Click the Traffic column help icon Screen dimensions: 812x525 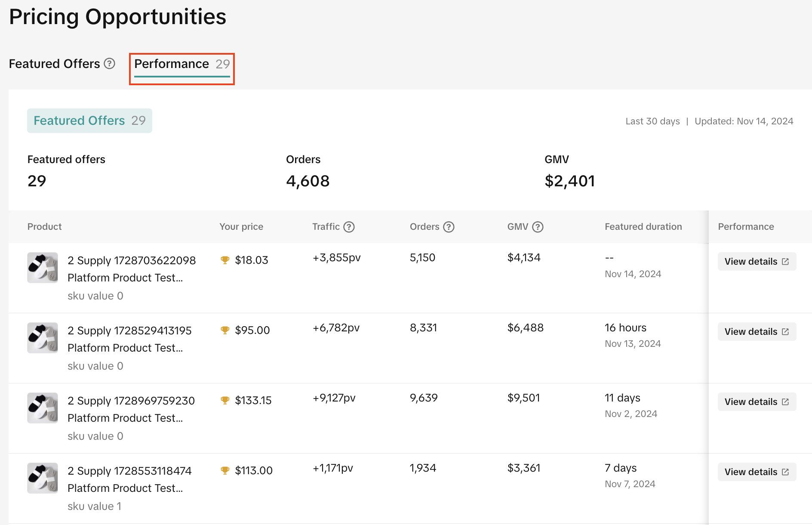(x=349, y=227)
